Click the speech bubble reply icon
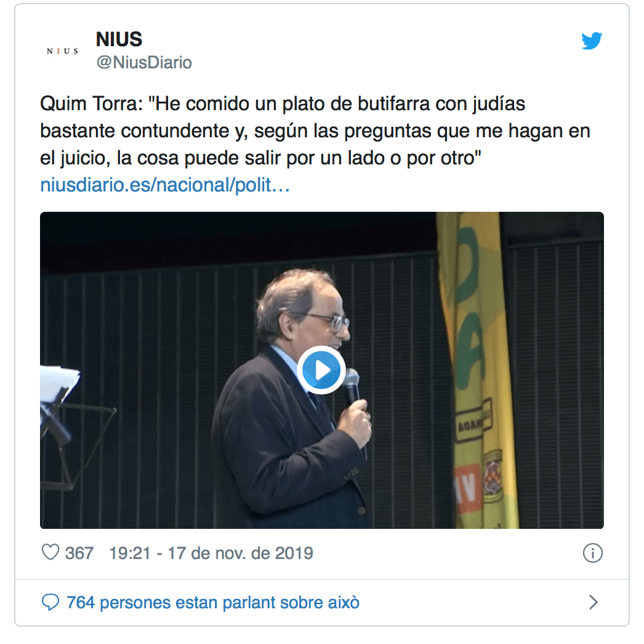This screenshot has height=644, width=644. (50, 602)
